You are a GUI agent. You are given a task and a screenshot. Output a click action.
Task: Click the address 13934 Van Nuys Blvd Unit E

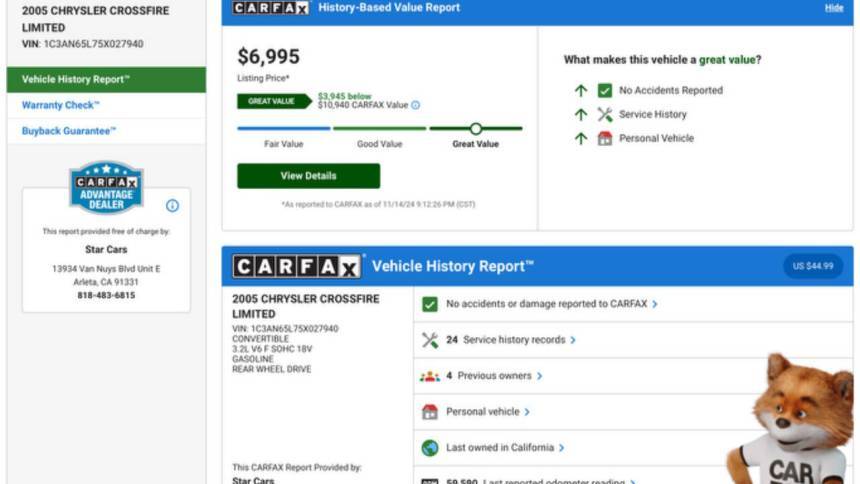point(106,269)
